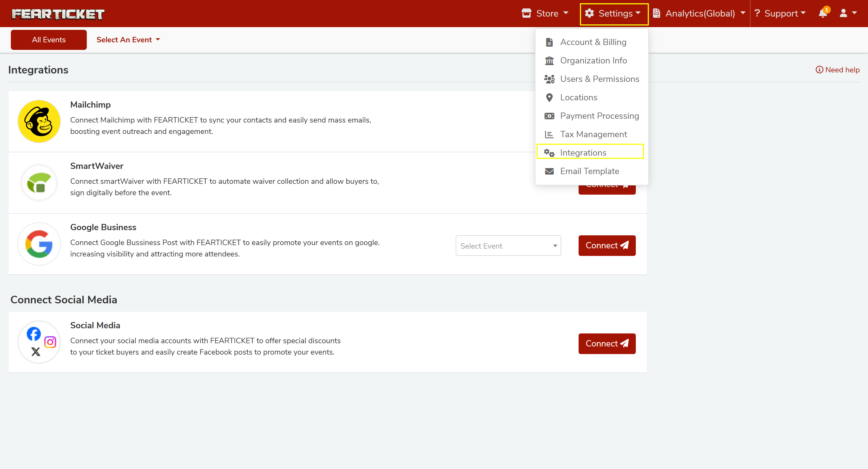Click the Settings gear icon
868x469 pixels.
coord(589,14)
